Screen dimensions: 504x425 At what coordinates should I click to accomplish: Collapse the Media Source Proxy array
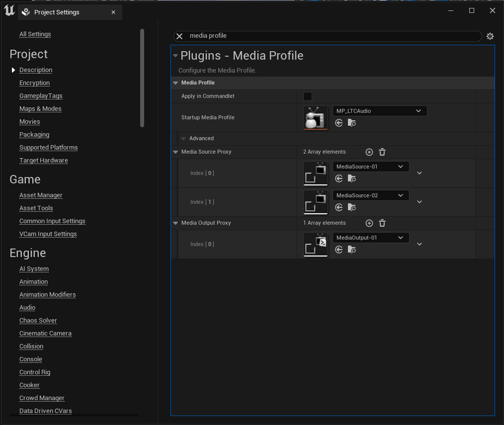tap(175, 152)
